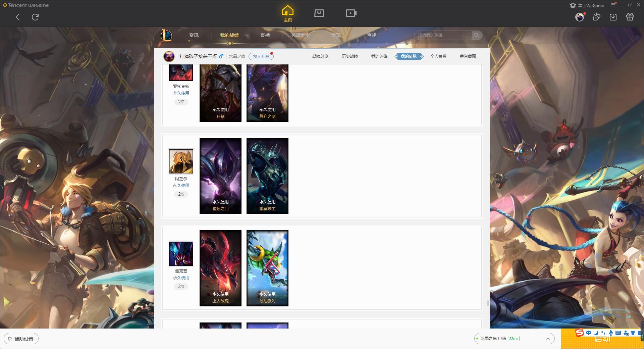Viewport: 644px width, 349px height.
Task: Click the Sogou input method S icon
Action: point(580,333)
